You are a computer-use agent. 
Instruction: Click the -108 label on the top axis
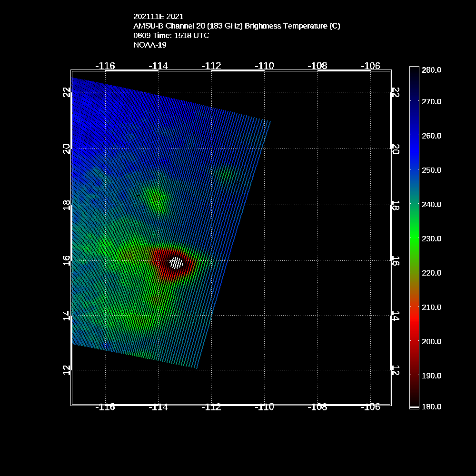(x=317, y=66)
